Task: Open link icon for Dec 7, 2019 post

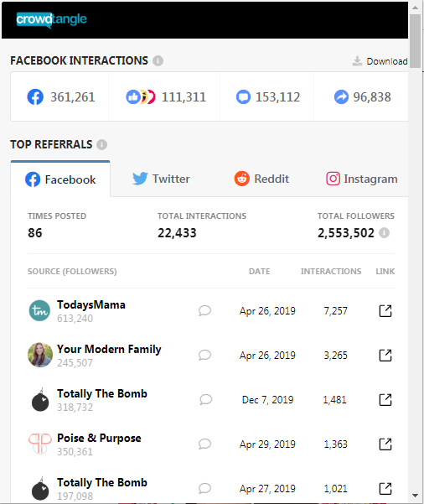Action: tap(385, 399)
